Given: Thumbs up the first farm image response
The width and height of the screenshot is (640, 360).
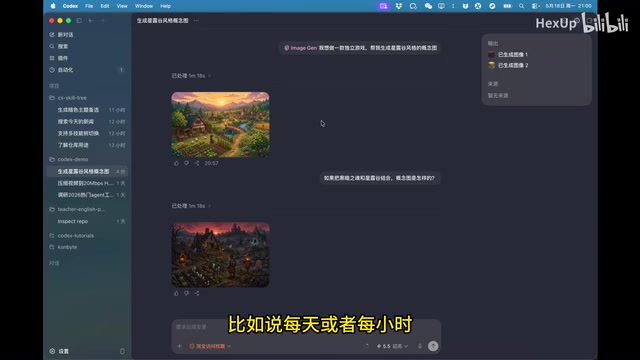Looking at the screenshot, I should [176, 163].
